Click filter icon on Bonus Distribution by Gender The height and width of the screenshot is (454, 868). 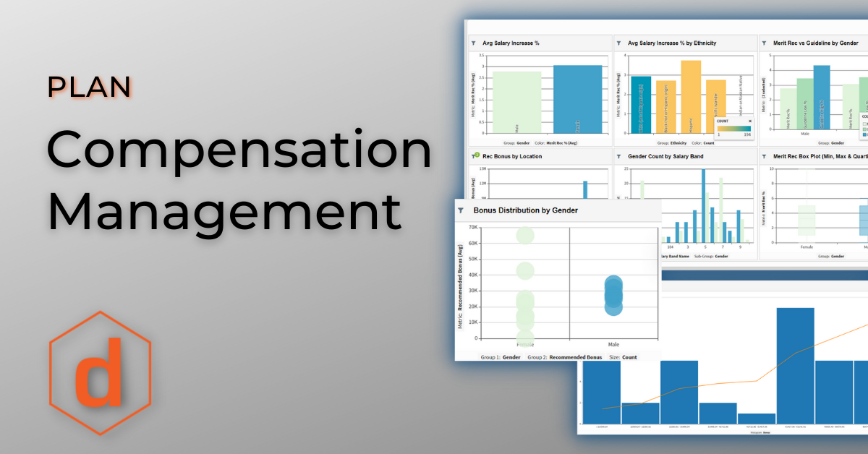pyautogui.click(x=461, y=210)
